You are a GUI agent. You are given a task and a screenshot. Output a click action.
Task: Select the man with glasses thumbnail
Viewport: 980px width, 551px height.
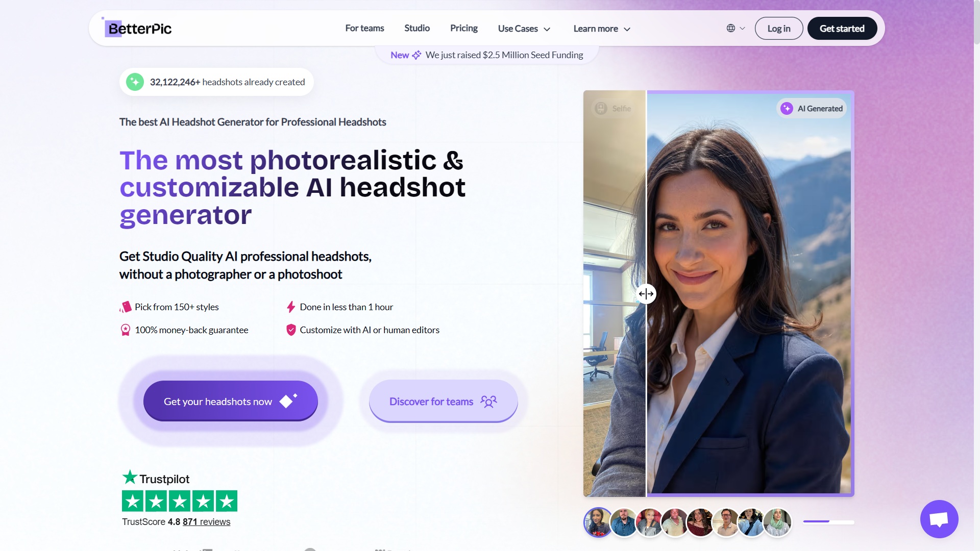point(726,522)
